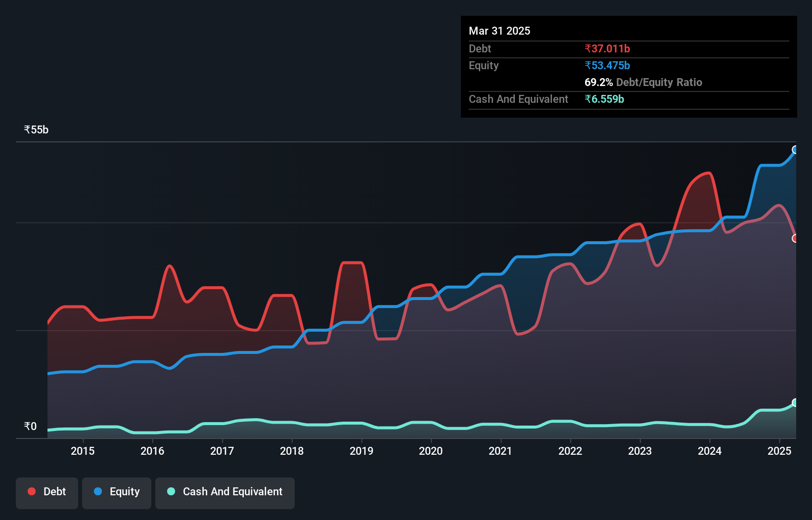Toggle the Cash And Equivalent series off
This screenshot has width=812, height=520.
point(225,492)
